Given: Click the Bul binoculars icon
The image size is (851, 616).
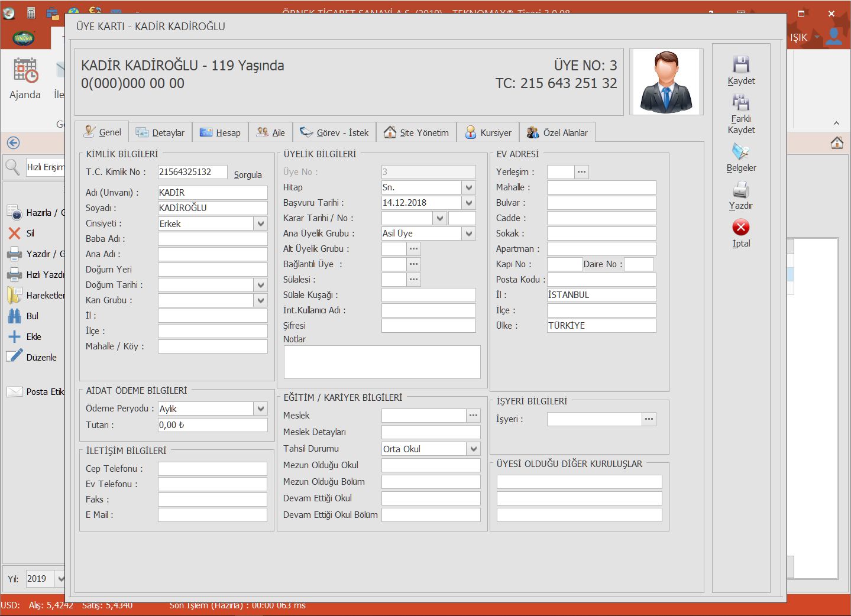Looking at the screenshot, I should [15, 316].
